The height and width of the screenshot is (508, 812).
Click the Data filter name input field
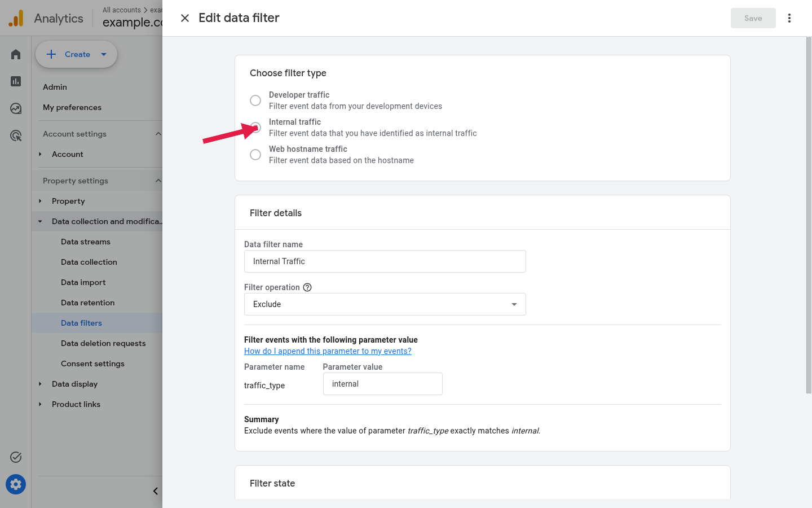coord(385,261)
